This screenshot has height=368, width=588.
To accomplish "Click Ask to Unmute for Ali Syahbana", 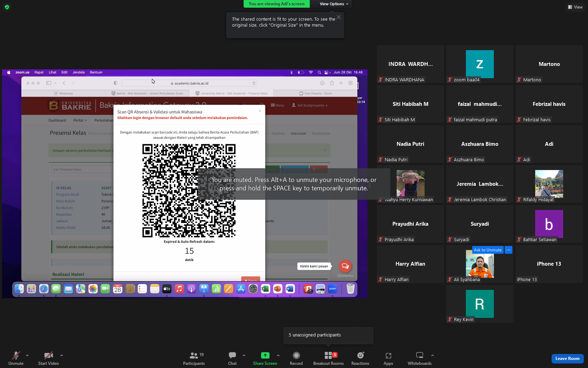I will (x=488, y=250).
